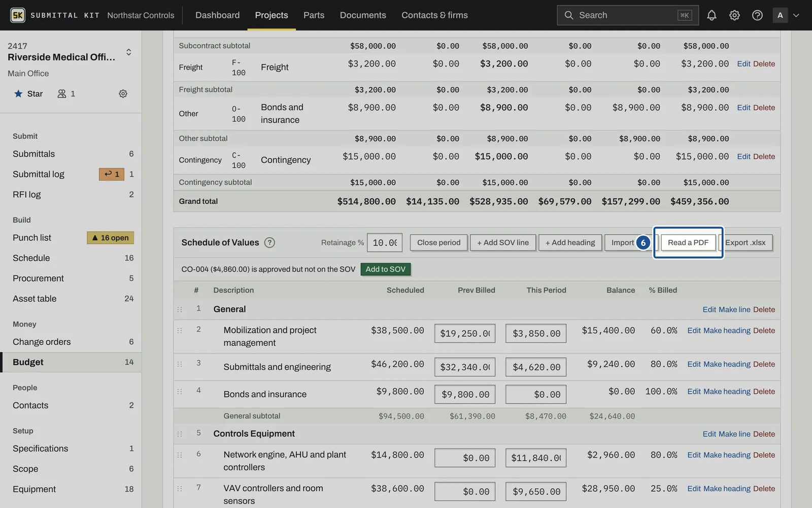The image size is (812, 508).
Task: Edit This Period for Mobilization row
Action: point(536,334)
